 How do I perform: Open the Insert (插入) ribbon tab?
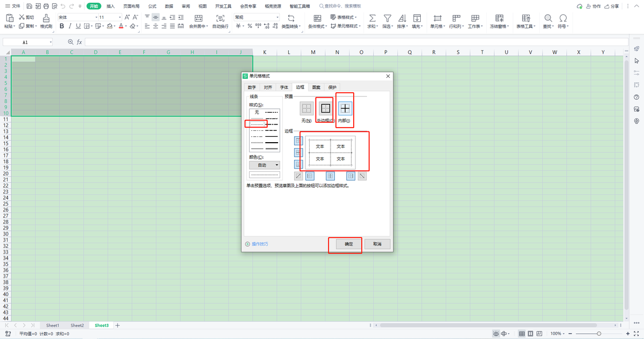pyautogui.click(x=111, y=6)
